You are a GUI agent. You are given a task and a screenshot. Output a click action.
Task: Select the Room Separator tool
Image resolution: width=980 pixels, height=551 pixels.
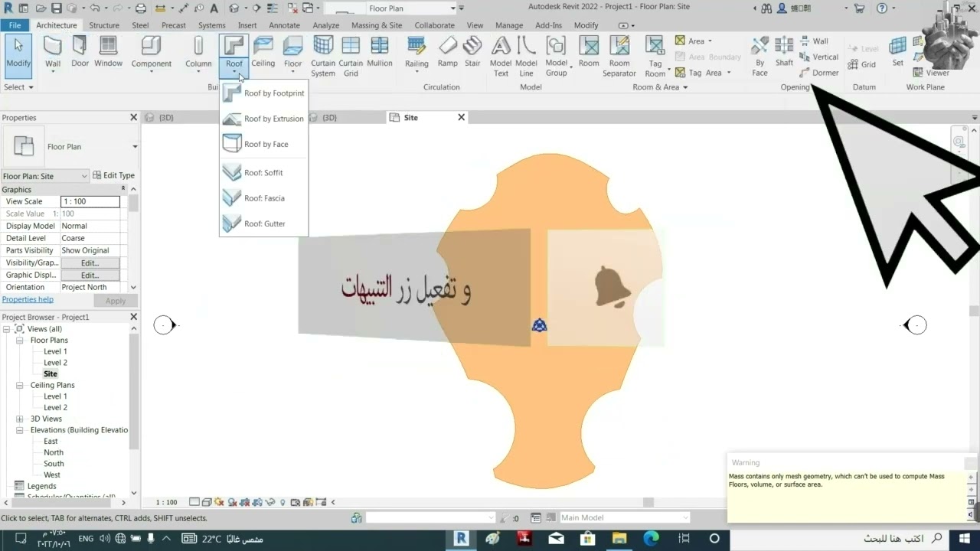619,57
